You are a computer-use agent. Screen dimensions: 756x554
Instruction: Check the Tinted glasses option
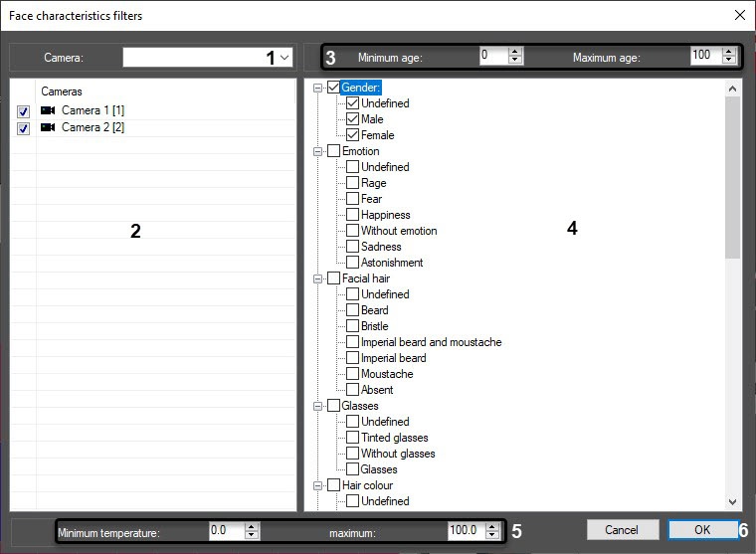pos(352,438)
